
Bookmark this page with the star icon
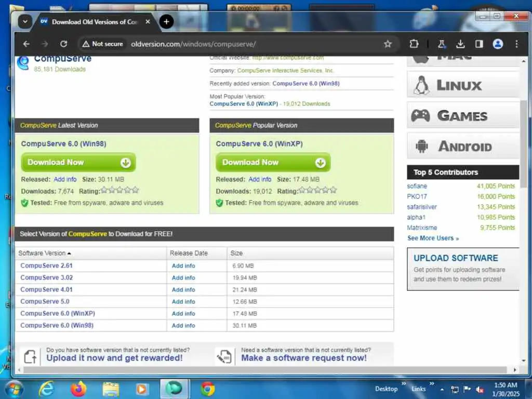click(388, 44)
